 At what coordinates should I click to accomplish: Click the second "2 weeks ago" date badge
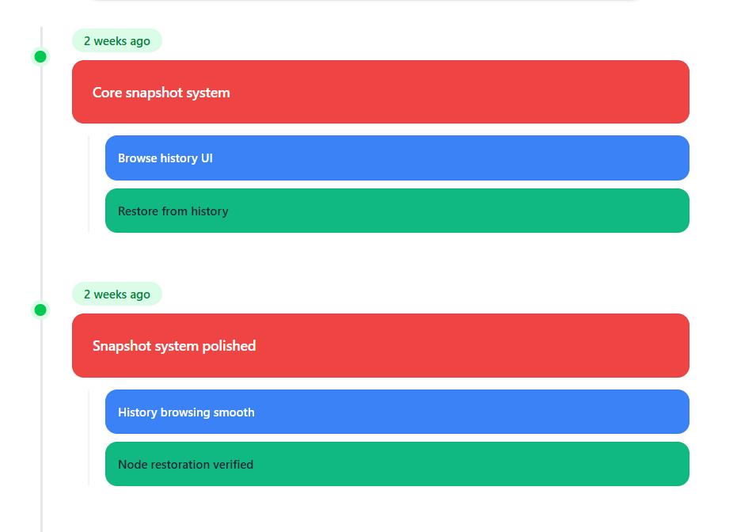[116, 294]
